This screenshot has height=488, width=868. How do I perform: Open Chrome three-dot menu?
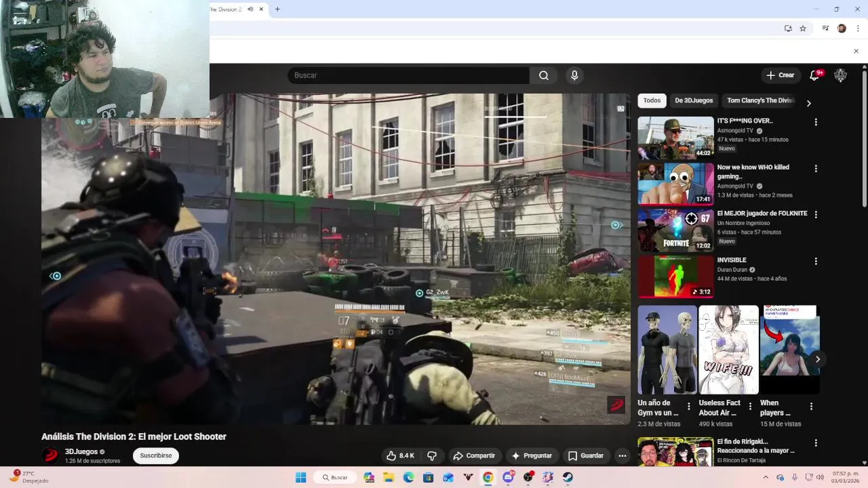(x=858, y=28)
